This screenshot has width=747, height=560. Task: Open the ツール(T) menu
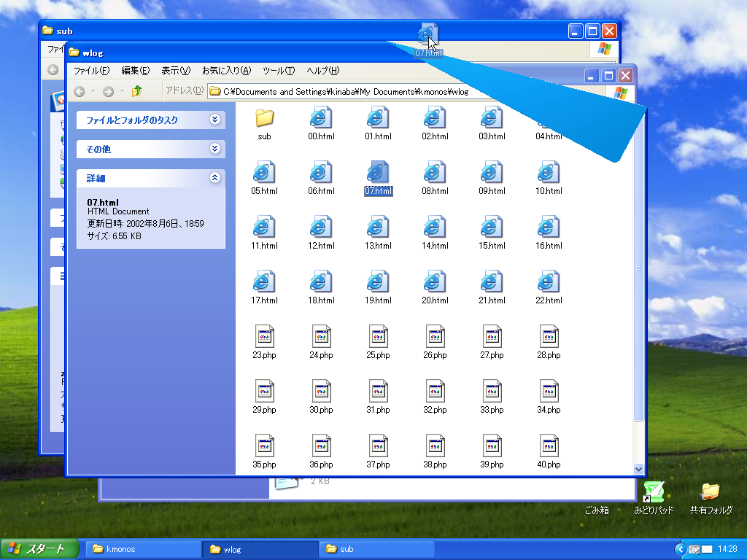279,71
